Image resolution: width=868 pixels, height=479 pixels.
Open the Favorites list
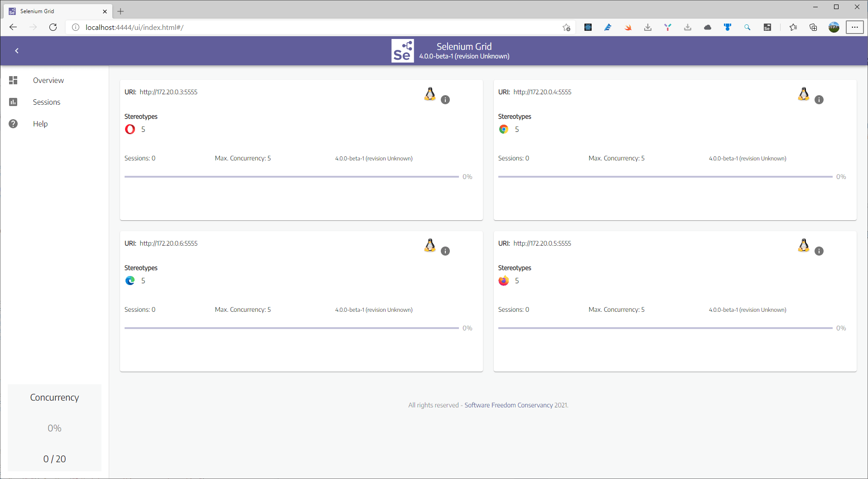click(793, 27)
